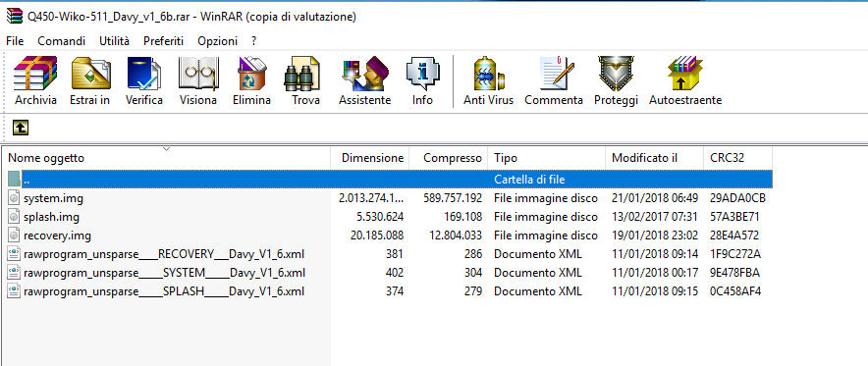
Task: Open the Assistente wizard icon
Action: (x=365, y=73)
